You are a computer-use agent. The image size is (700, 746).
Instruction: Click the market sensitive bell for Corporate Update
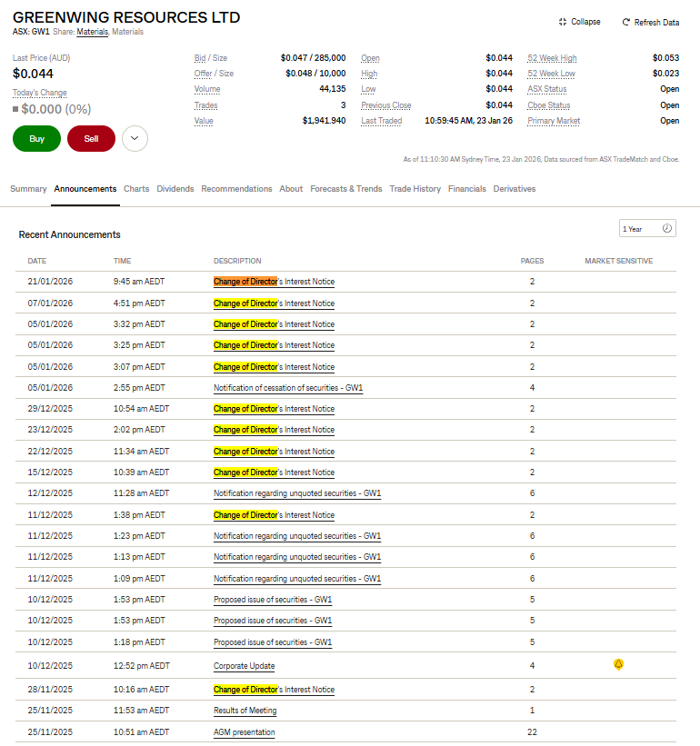point(618,664)
